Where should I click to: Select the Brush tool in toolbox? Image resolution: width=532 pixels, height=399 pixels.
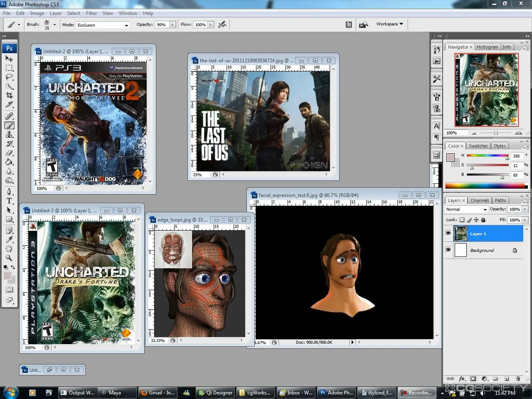click(x=9, y=125)
